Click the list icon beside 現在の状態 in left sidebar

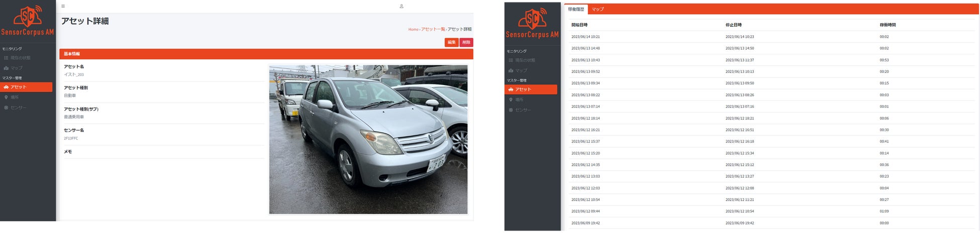(x=6, y=58)
